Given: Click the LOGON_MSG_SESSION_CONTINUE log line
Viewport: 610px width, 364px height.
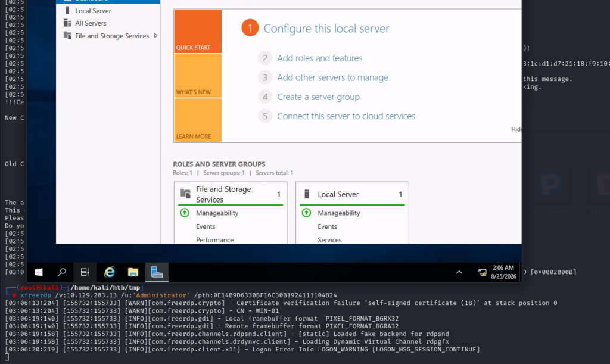Looking at the screenshot, I should coord(242,349).
